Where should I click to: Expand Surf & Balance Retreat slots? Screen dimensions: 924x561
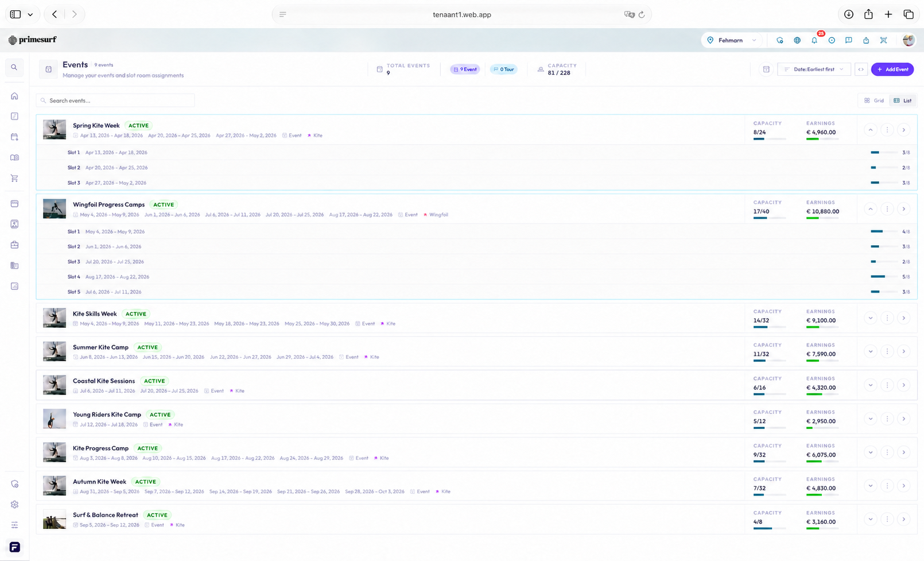(x=871, y=519)
